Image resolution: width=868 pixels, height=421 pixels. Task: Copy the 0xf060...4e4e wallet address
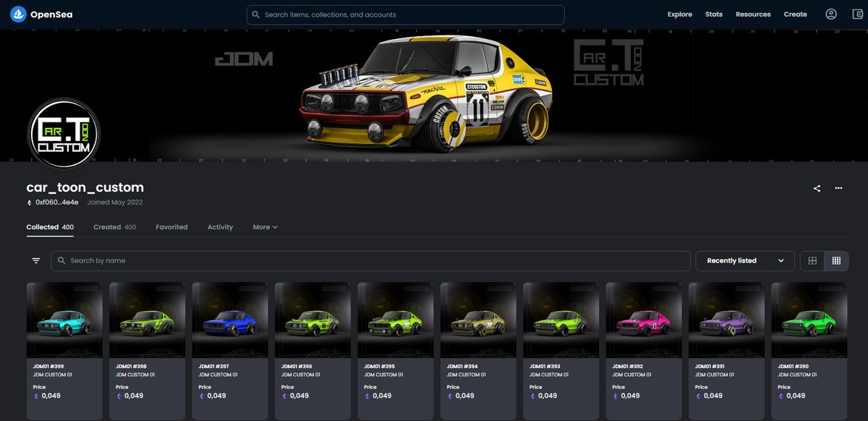(57, 203)
